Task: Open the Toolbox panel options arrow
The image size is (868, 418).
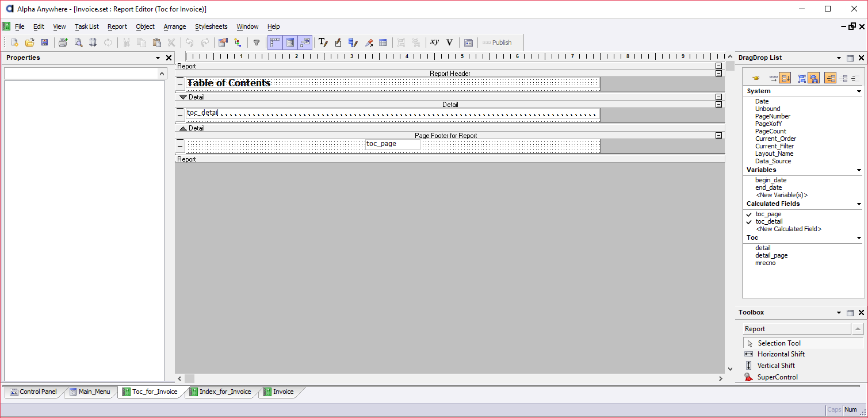Action: [x=839, y=313]
